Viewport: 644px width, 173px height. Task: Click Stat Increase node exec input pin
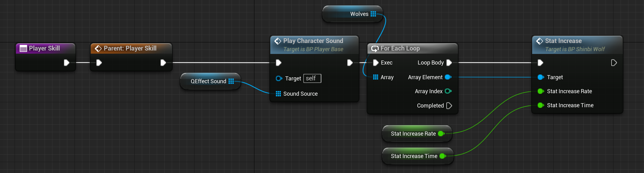pos(540,63)
